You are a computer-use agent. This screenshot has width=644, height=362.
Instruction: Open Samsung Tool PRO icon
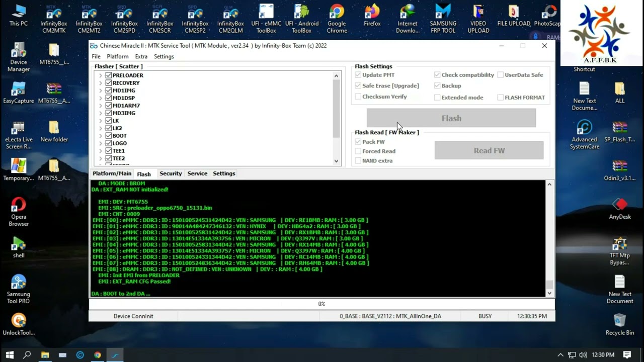click(x=19, y=290)
